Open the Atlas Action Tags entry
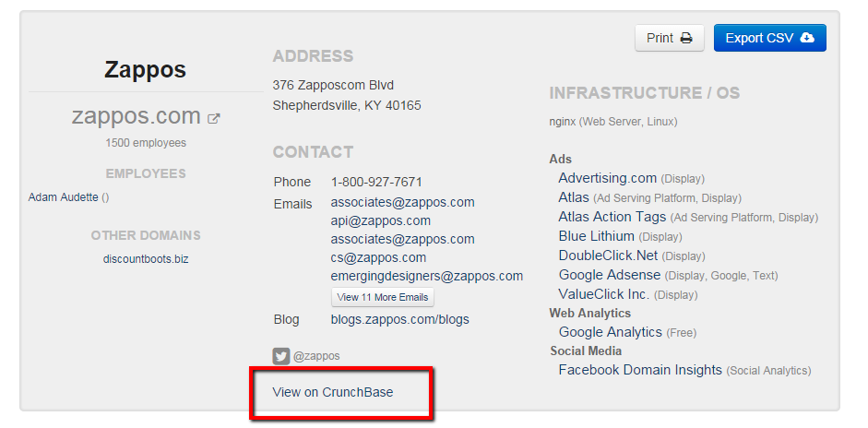868x428 pixels. click(x=612, y=217)
